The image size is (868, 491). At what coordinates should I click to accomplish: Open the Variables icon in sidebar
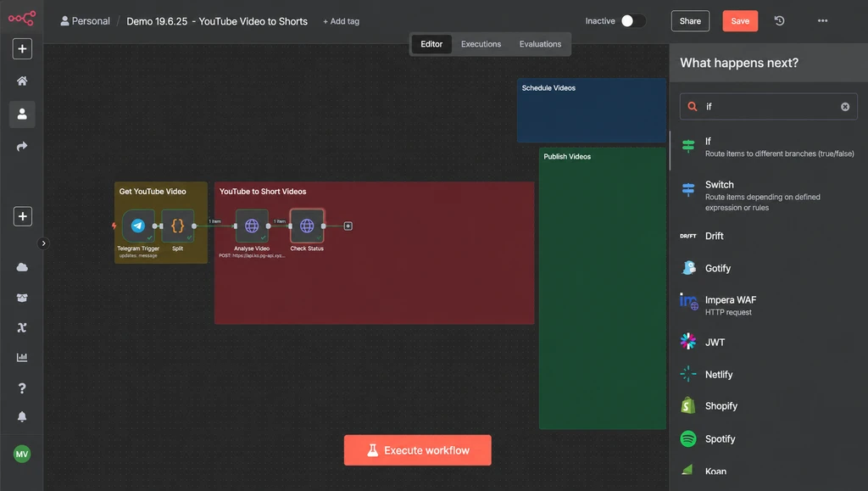click(x=22, y=327)
